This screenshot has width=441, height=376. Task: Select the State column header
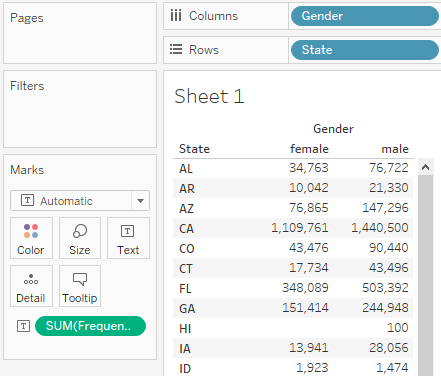click(194, 149)
